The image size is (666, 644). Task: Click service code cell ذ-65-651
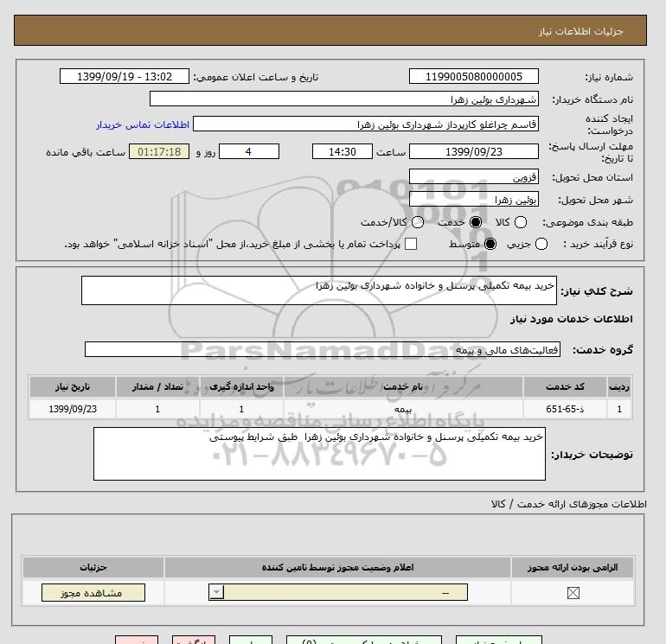tap(565, 409)
